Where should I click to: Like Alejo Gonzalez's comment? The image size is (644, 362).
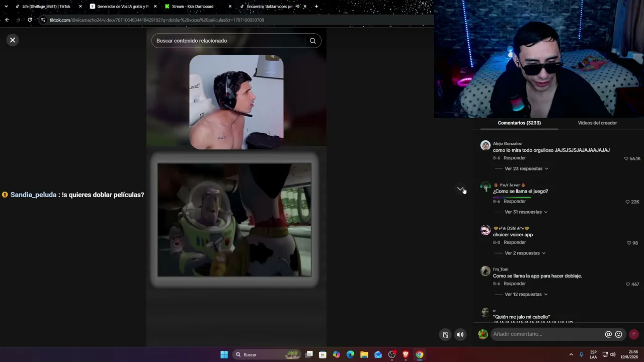point(627,158)
